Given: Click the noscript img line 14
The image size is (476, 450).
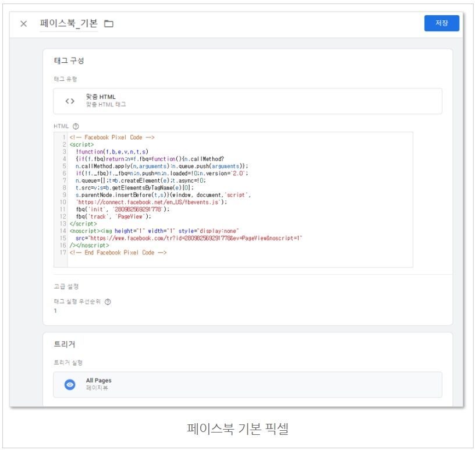Looking at the screenshot, I should point(154,231).
